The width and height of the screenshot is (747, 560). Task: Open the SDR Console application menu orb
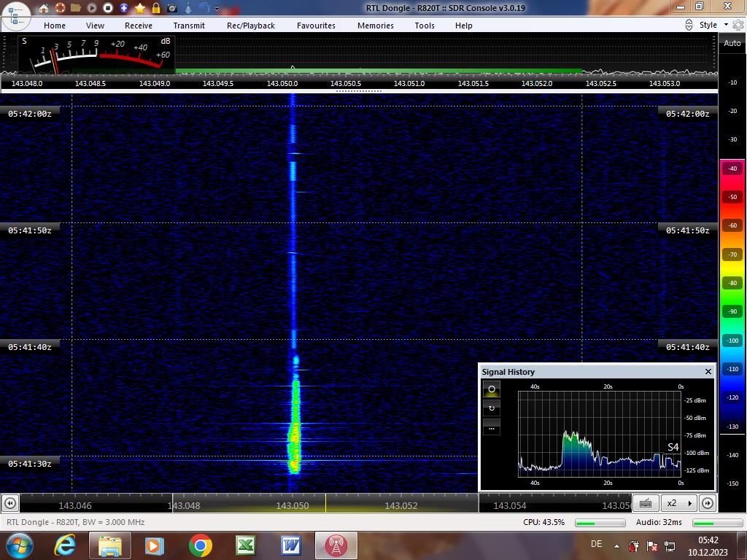coord(16,15)
